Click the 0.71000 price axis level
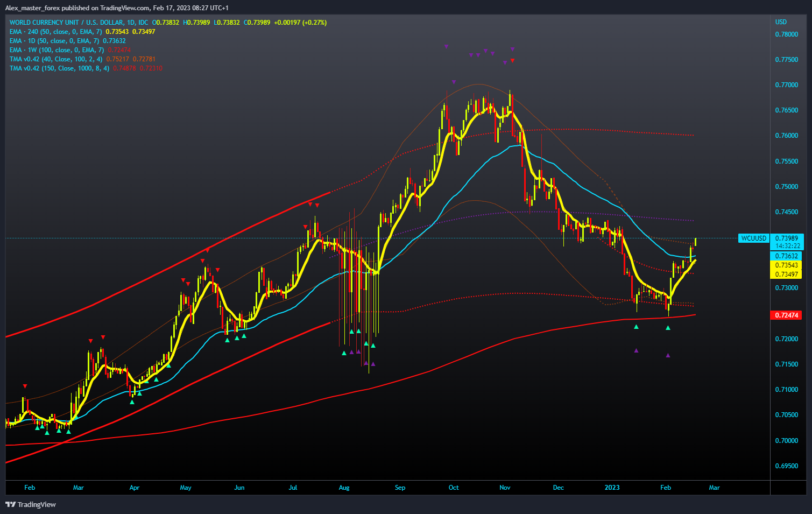Screen dimensions: 812x514 pos(787,390)
